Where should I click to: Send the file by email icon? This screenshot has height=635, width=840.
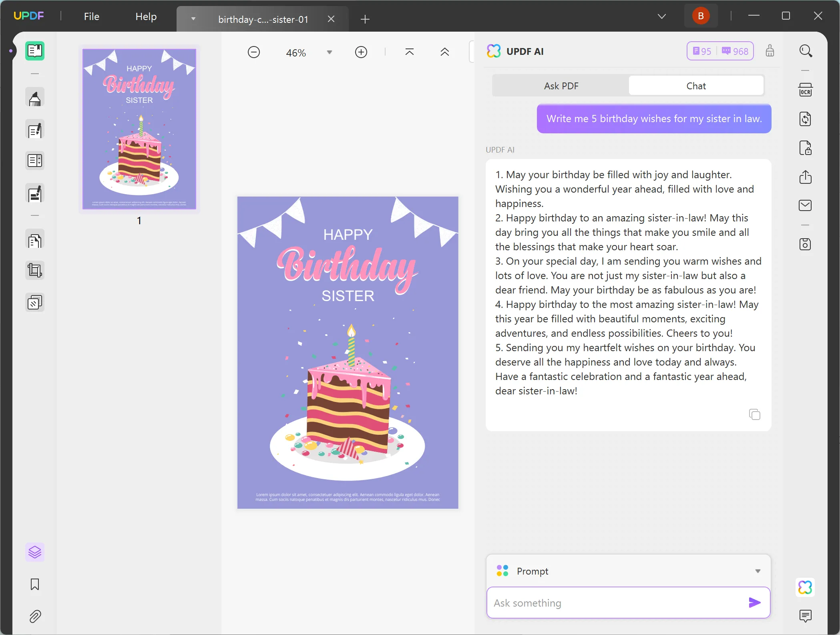tap(805, 205)
